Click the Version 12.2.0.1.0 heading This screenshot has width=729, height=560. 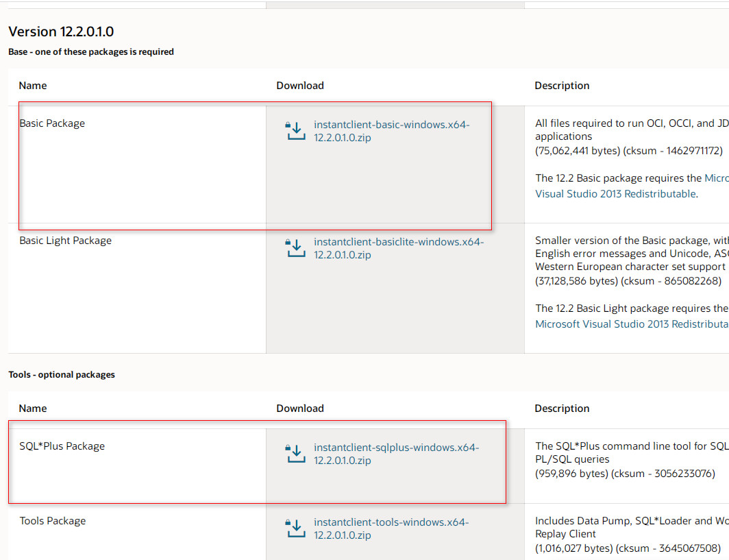tap(61, 32)
